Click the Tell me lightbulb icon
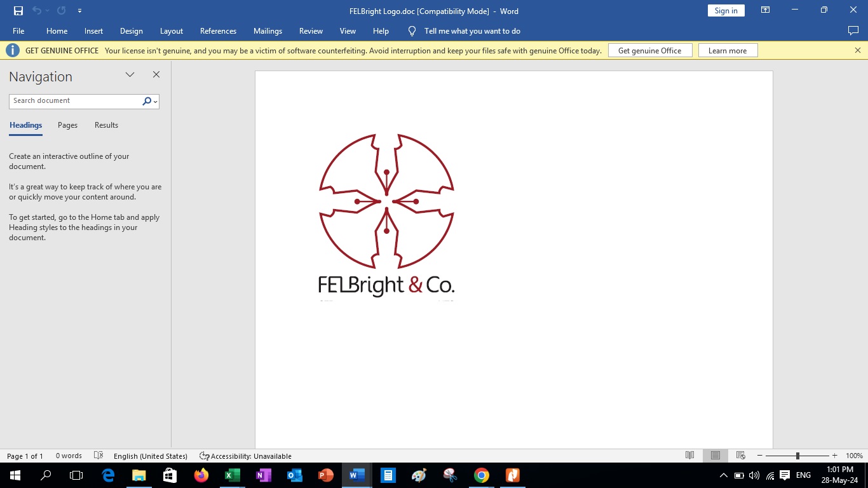This screenshot has height=488, width=868. [412, 30]
